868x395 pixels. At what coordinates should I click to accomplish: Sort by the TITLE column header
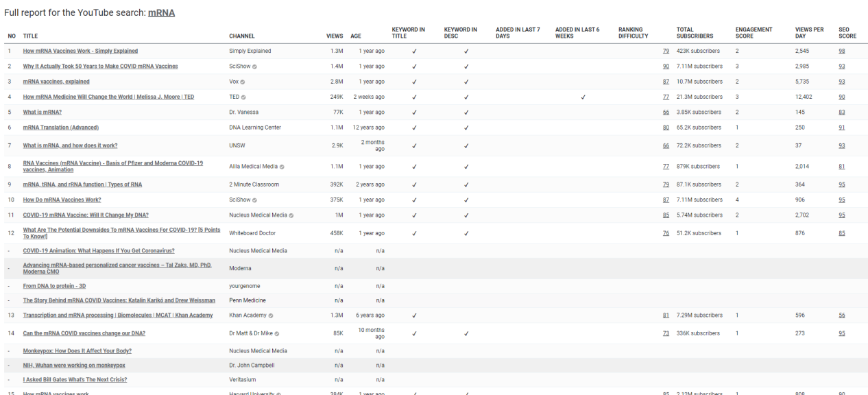[31, 36]
